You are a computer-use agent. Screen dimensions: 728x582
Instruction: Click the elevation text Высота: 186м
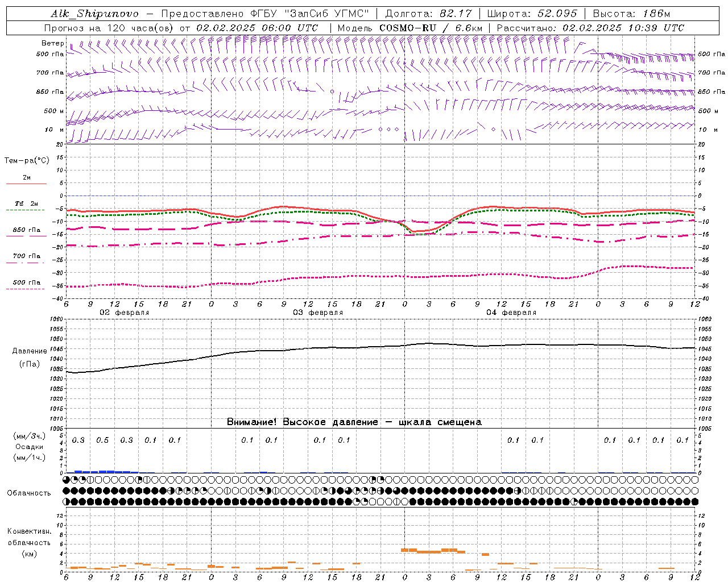631,14
